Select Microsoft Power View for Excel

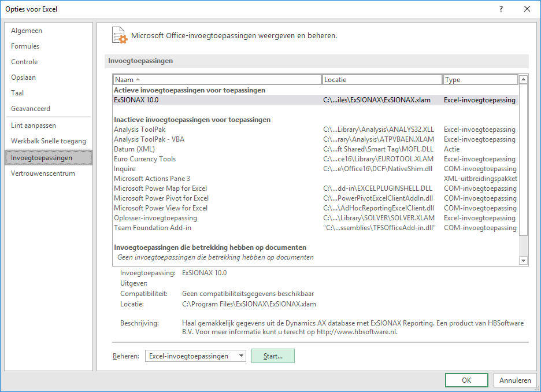click(316, 208)
